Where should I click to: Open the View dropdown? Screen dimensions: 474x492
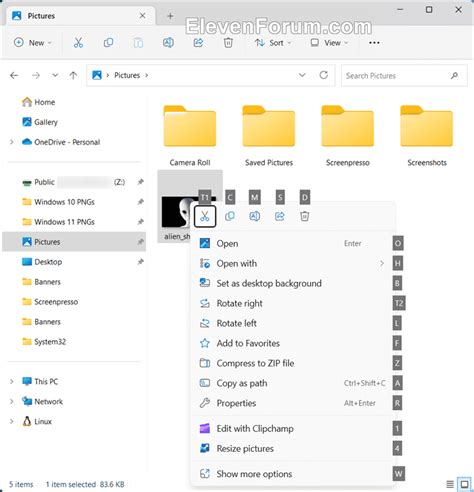pos(329,43)
